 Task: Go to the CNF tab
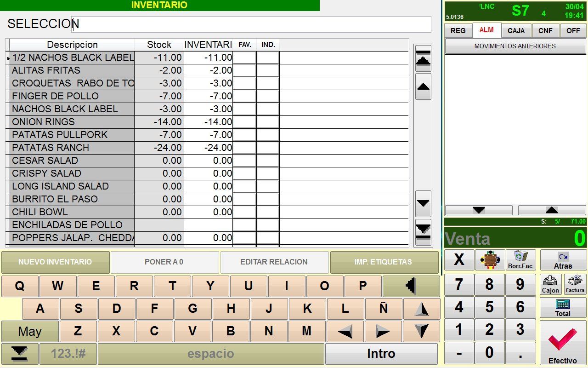(x=546, y=31)
